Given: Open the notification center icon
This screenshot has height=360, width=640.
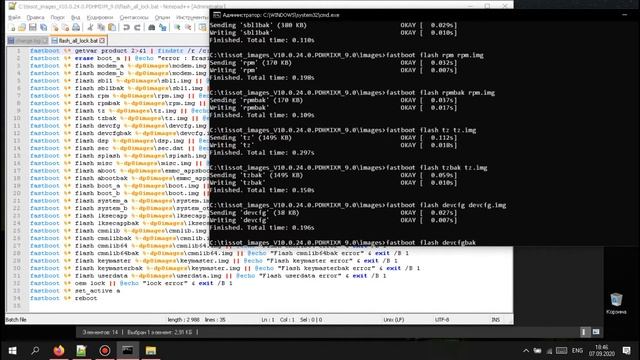Looking at the screenshot, I should click(x=627, y=351).
